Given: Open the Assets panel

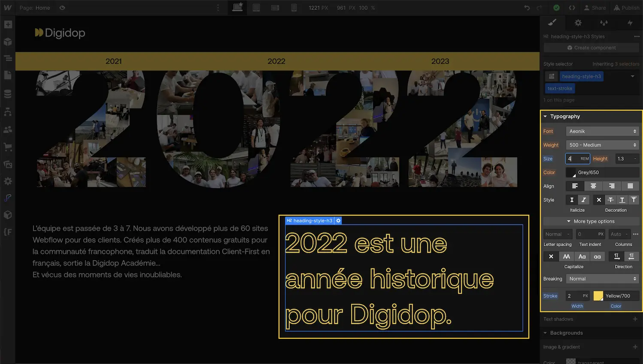Looking at the screenshot, I should tap(8, 164).
